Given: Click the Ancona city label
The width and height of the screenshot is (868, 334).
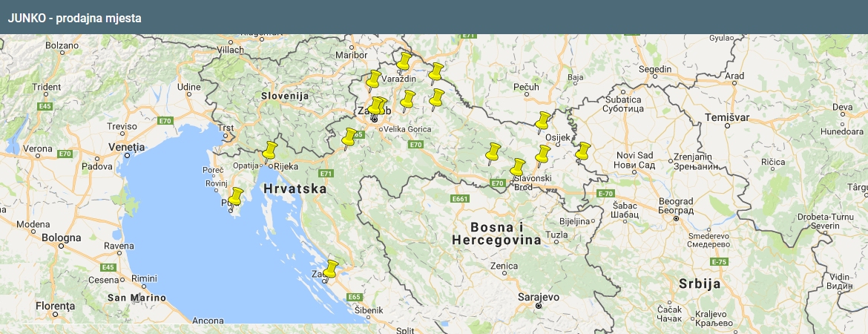Looking at the screenshot, I should pyautogui.click(x=208, y=320).
